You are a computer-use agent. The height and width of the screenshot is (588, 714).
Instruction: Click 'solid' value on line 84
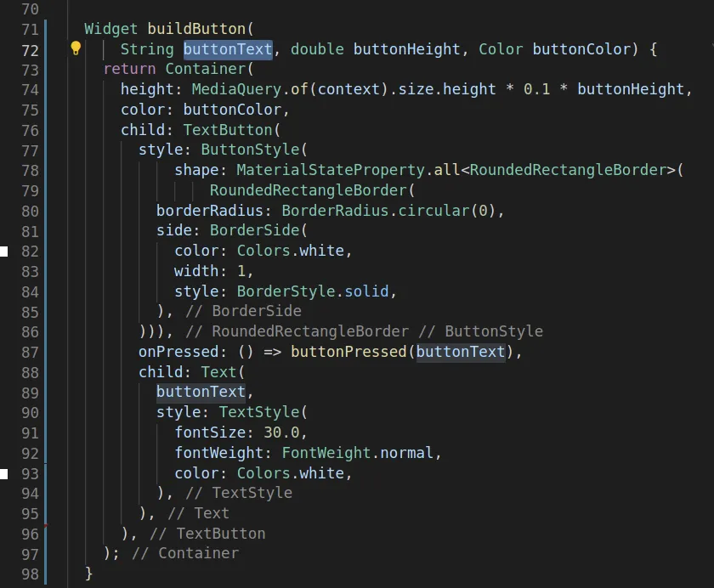[366, 291]
